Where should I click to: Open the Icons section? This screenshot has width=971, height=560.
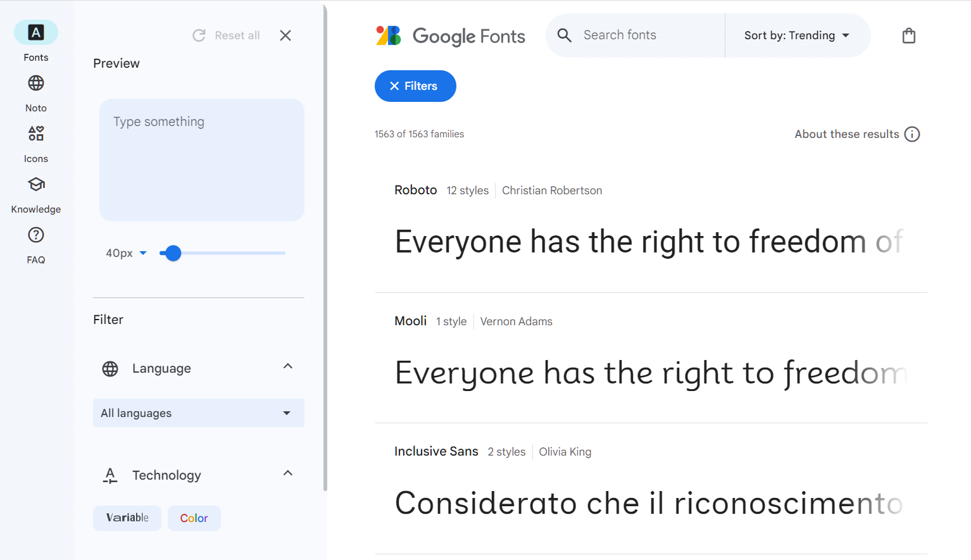click(36, 134)
